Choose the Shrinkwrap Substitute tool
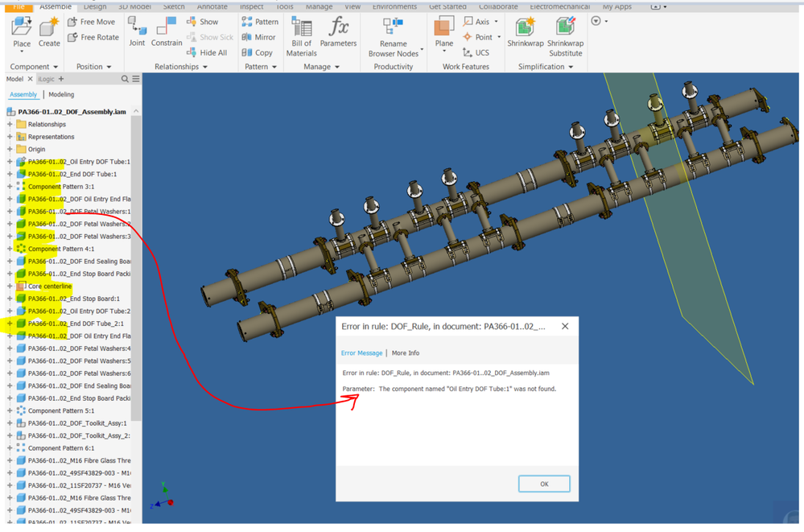The width and height of the screenshot is (804, 532). 566,36
